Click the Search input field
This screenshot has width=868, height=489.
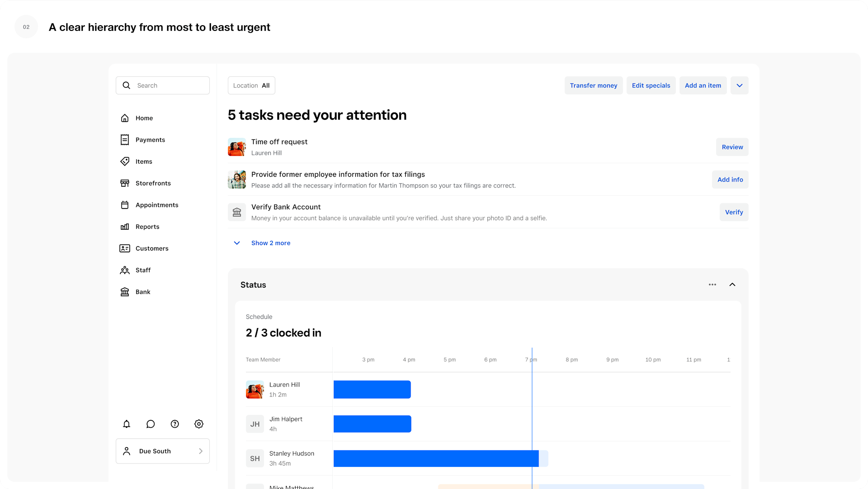(x=163, y=86)
